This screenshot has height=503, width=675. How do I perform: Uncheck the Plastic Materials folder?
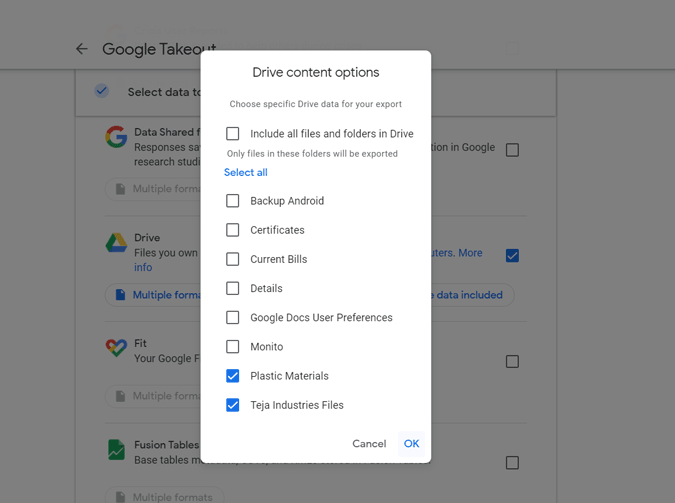click(x=233, y=376)
